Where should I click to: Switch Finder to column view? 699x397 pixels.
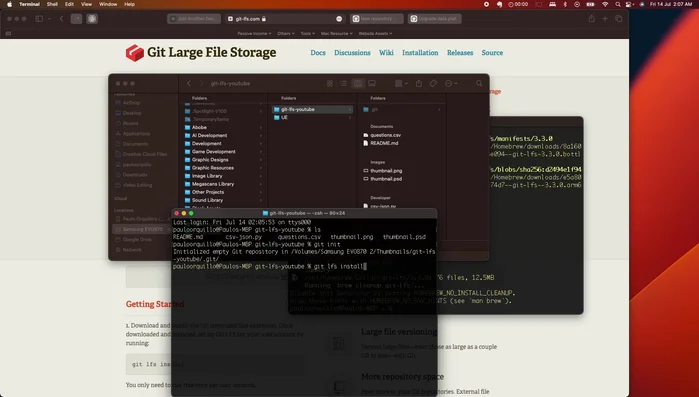pos(358,83)
